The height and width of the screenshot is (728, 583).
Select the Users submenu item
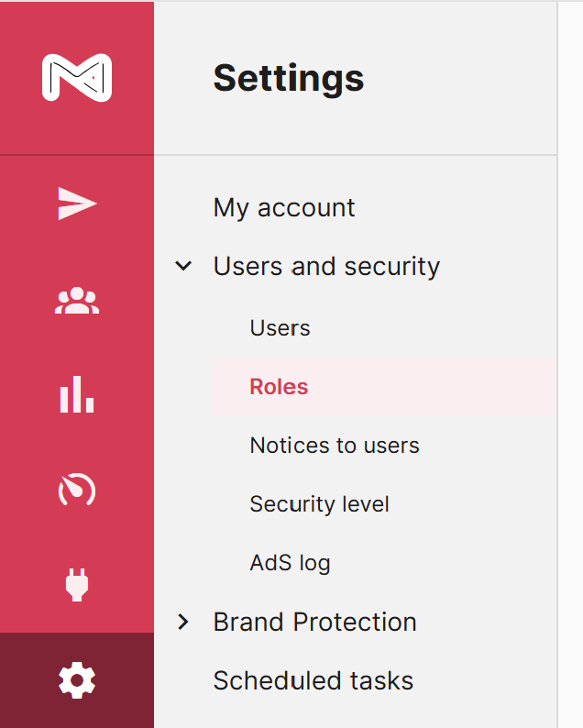(x=280, y=328)
